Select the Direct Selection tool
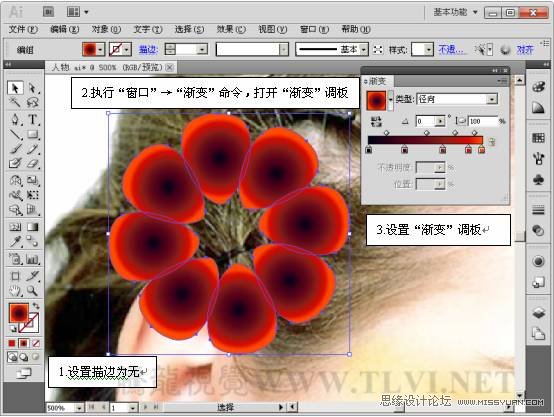The height and width of the screenshot is (417, 554). pyautogui.click(x=32, y=88)
